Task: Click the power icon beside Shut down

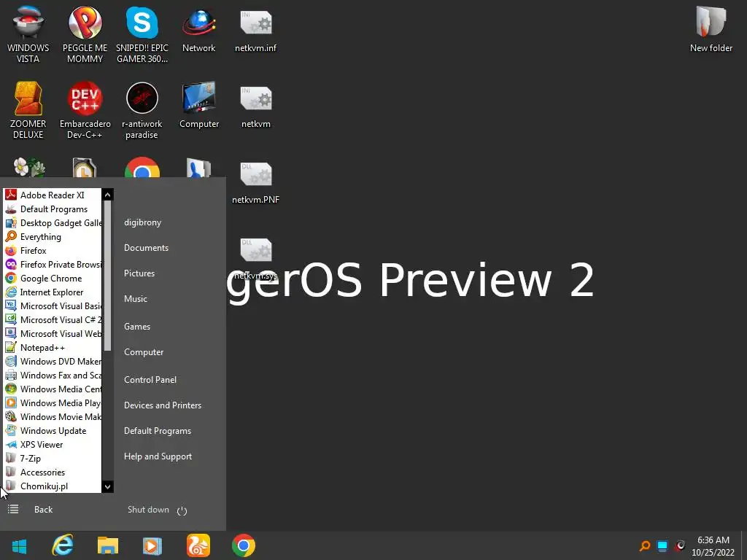Action: tap(182, 510)
